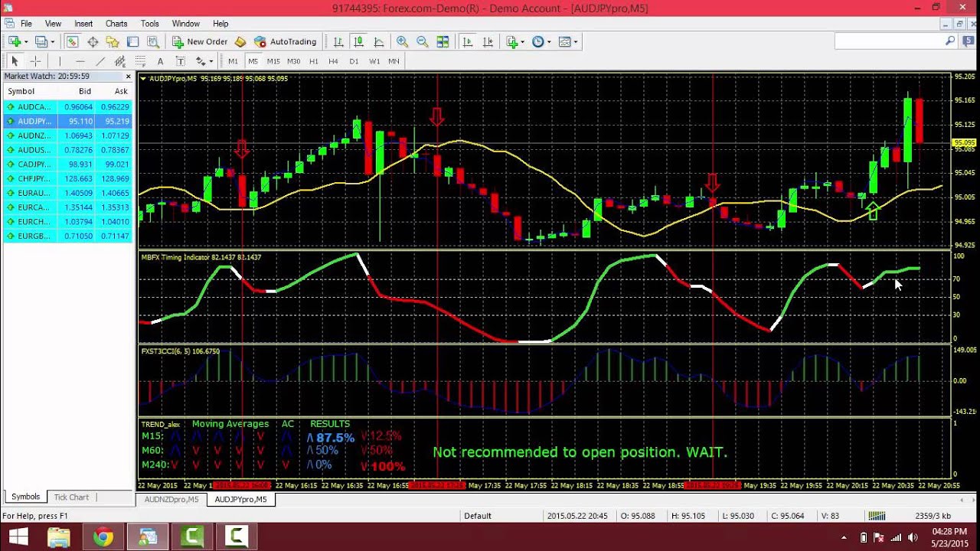Toggle the D1 timeframe
Screen dimensions: 980x551
(354, 61)
